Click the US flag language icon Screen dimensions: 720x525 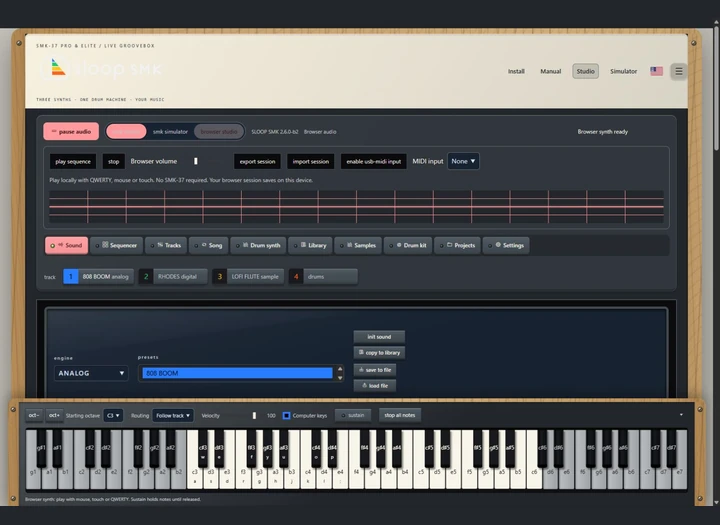[x=656, y=71]
